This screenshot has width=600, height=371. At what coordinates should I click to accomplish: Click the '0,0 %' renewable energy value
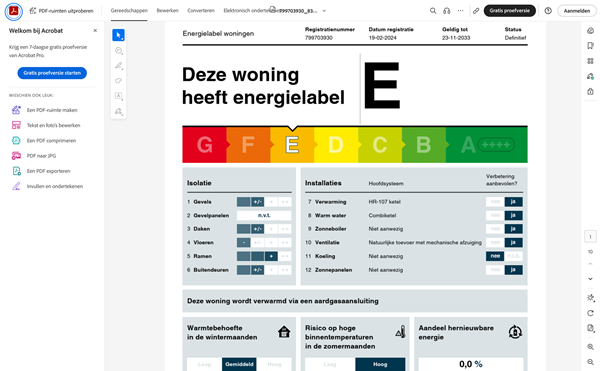(x=470, y=364)
